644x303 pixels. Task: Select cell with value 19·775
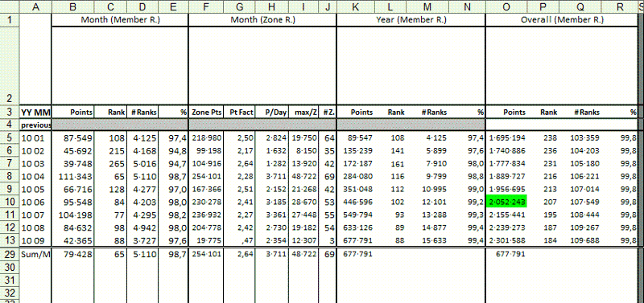[206, 240]
